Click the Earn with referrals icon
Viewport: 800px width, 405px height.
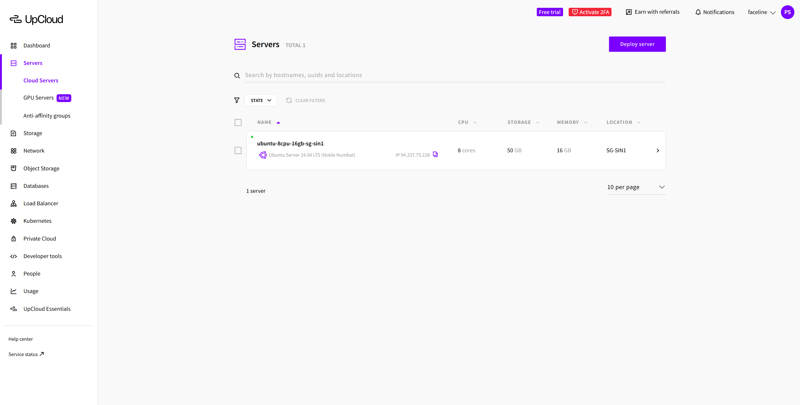point(629,12)
